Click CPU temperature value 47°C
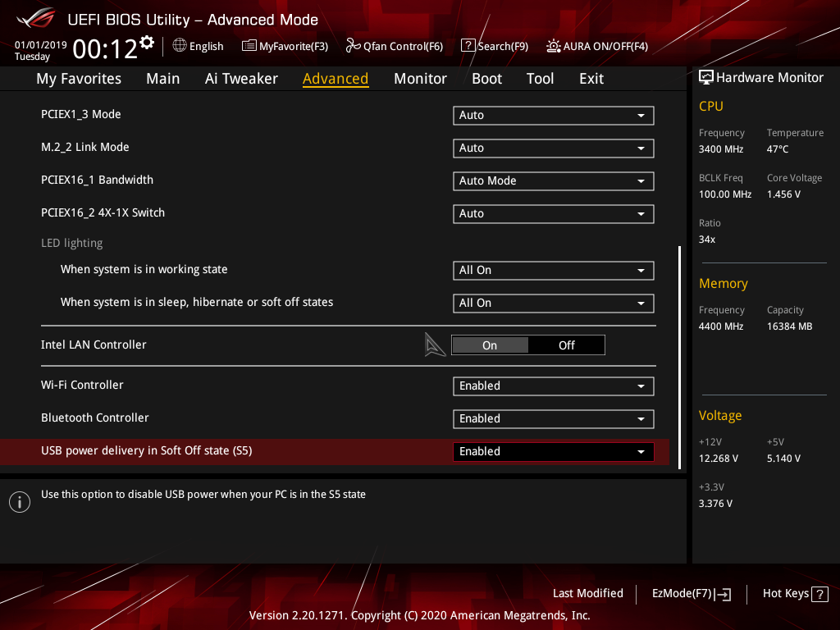This screenshot has height=630, width=840. point(778,149)
